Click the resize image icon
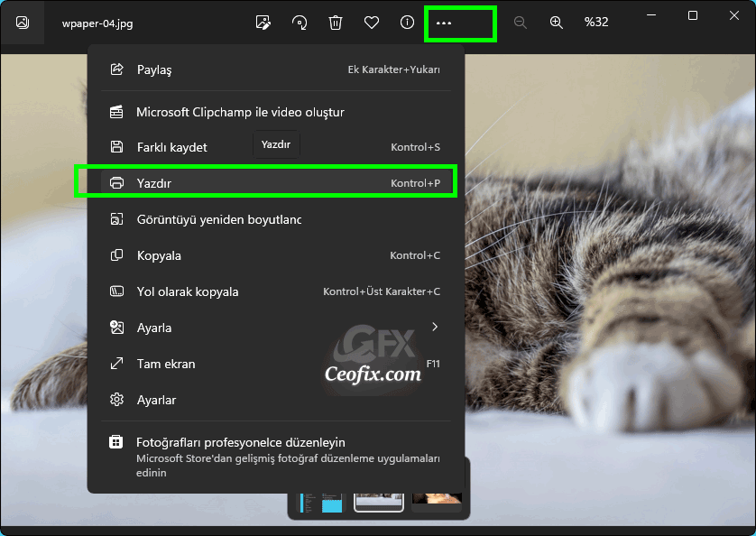The image size is (756, 536). pyautogui.click(x=116, y=219)
